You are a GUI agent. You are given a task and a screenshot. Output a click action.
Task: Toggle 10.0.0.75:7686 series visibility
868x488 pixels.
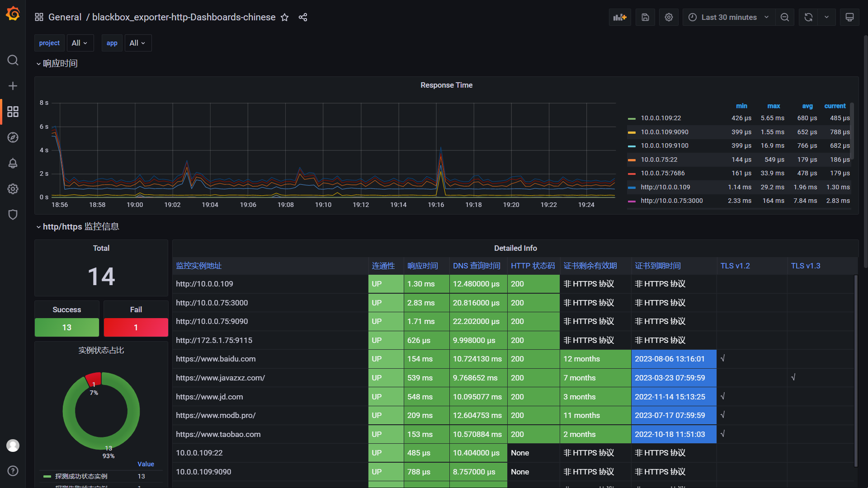pos(662,173)
